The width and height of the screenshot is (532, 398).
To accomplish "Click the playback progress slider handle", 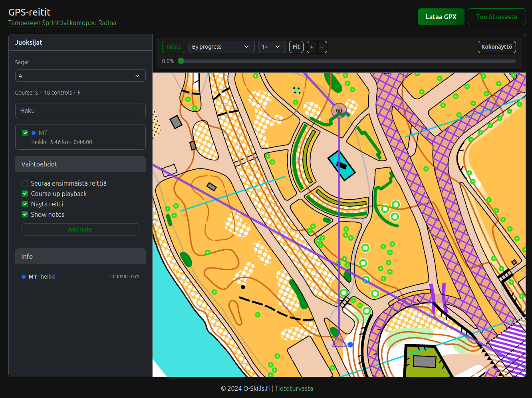I will pyautogui.click(x=181, y=61).
